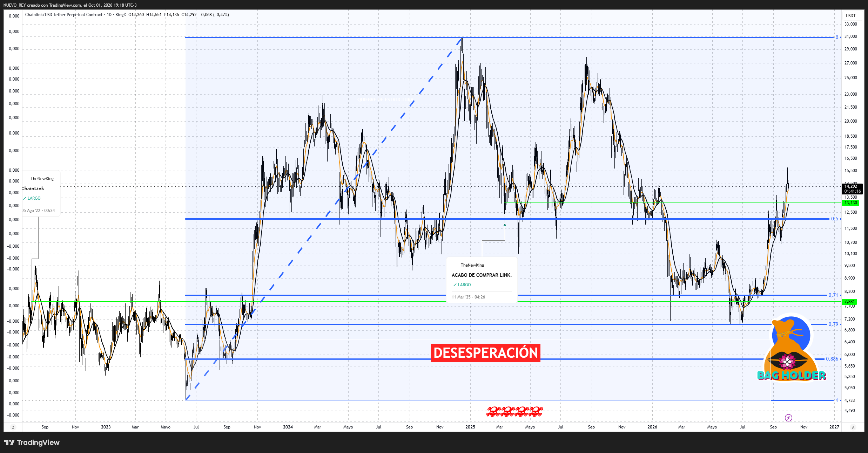Click the NUEVO_REY creado con TradingView.com caption
The width and height of the screenshot is (868, 453).
pyautogui.click(x=70, y=5)
